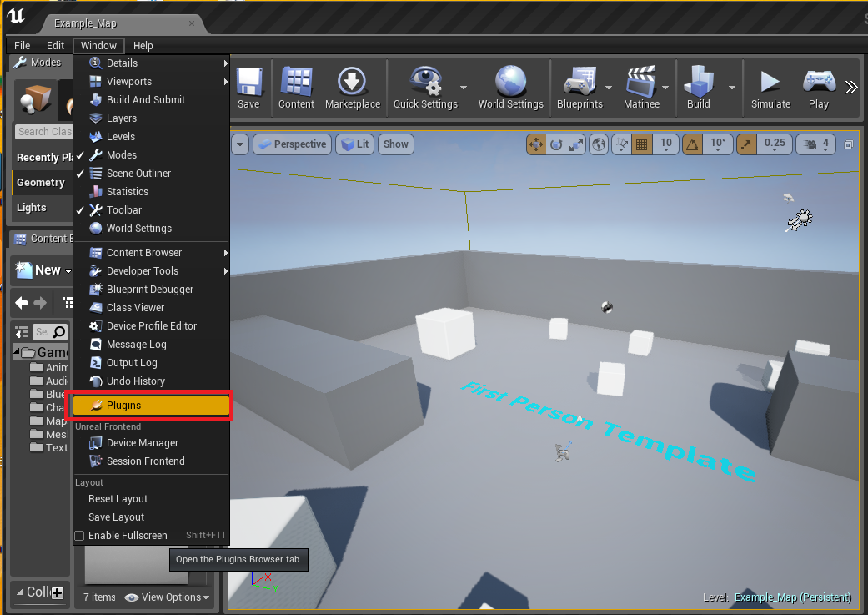
Task: Select Plugins from the Window menu
Action: click(151, 406)
